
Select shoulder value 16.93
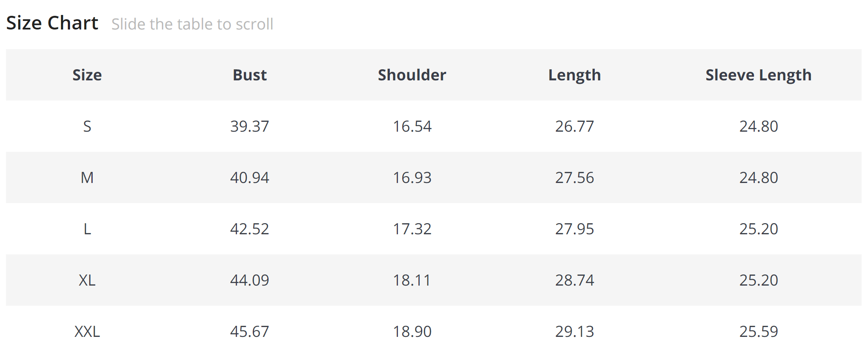(x=412, y=177)
